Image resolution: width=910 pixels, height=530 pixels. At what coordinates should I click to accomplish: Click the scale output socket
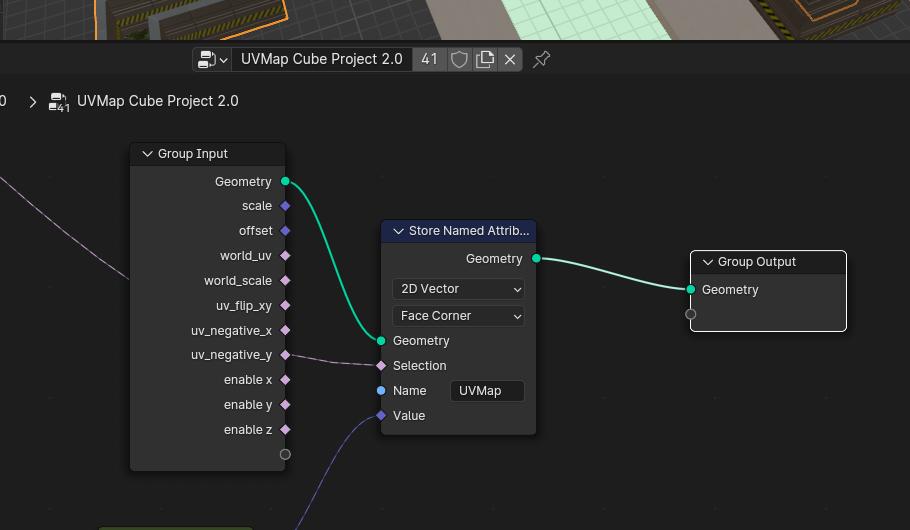pos(285,205)
